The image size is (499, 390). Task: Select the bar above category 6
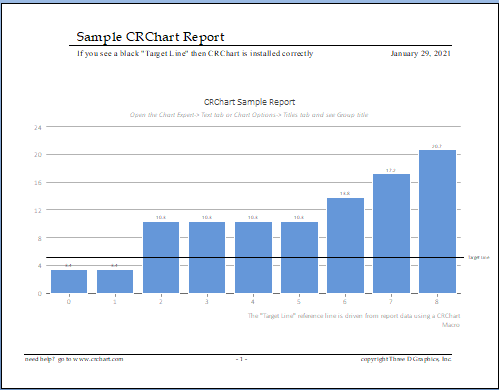point(345,245)
